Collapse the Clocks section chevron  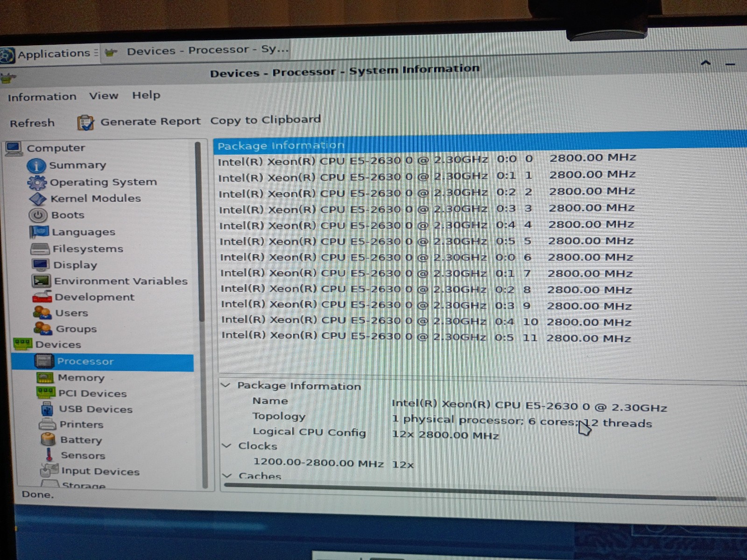227,446
